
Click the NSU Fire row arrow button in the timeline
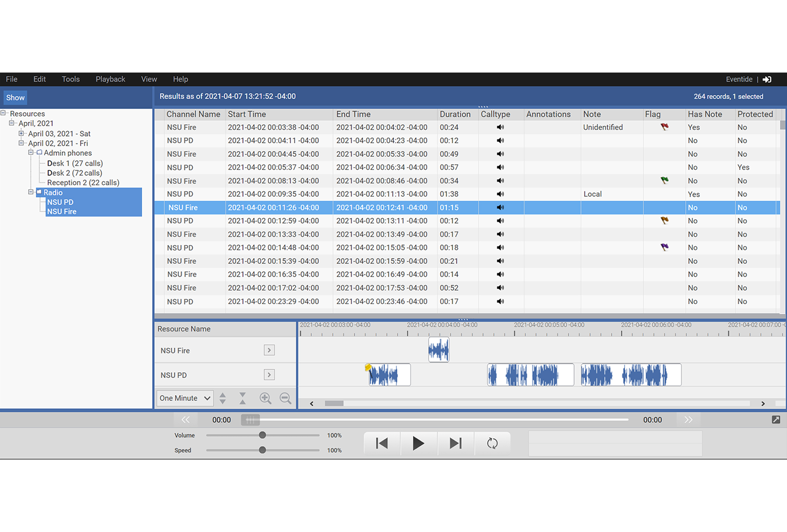tap(269, 350)
